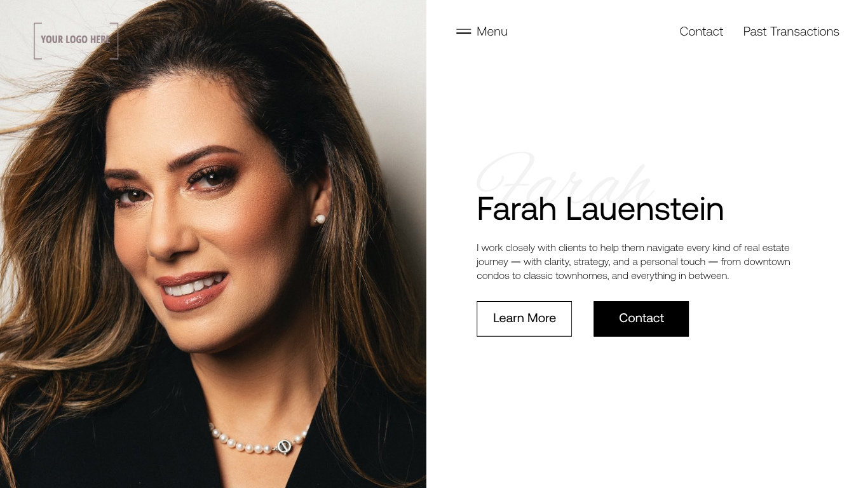
Task: Click the "Menu" label in the header
Action: click(x=492, y=31)
